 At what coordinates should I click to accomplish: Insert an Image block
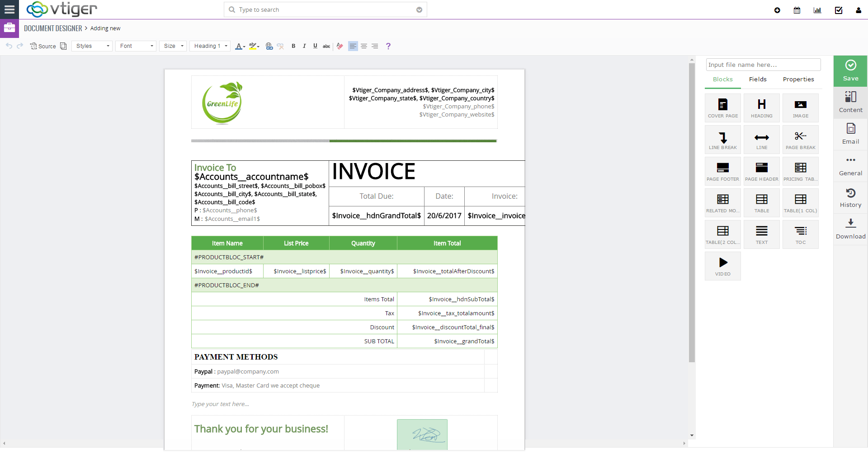[x=800, y=107]
